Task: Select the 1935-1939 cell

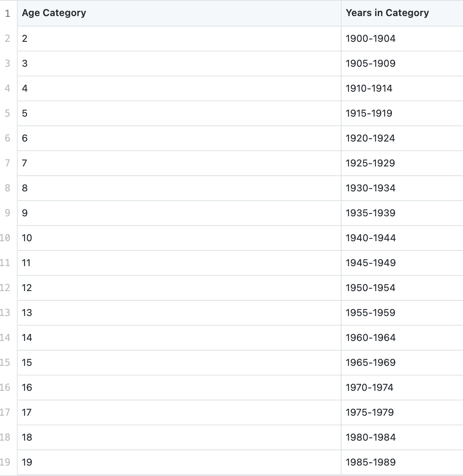Action: (x=370, y=213)
